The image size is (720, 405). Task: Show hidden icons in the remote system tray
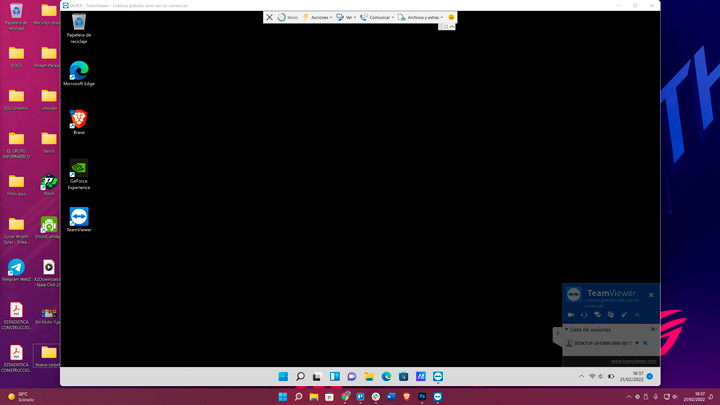[x=581, y=377]
